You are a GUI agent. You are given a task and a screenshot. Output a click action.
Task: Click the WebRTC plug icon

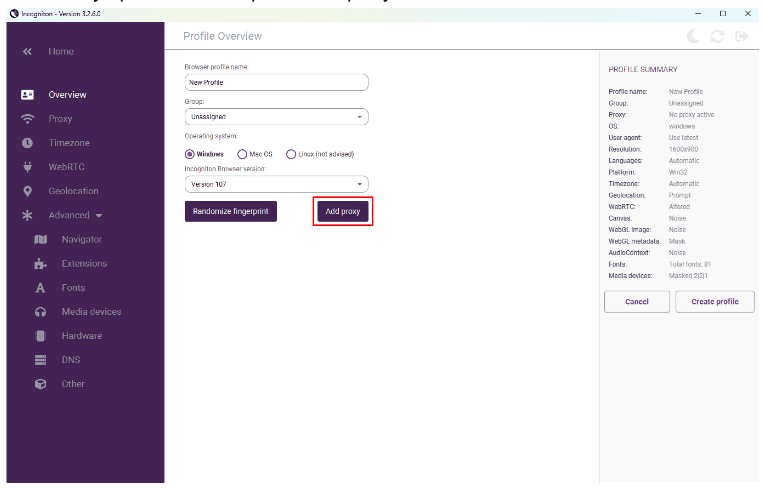pos(27,167)
